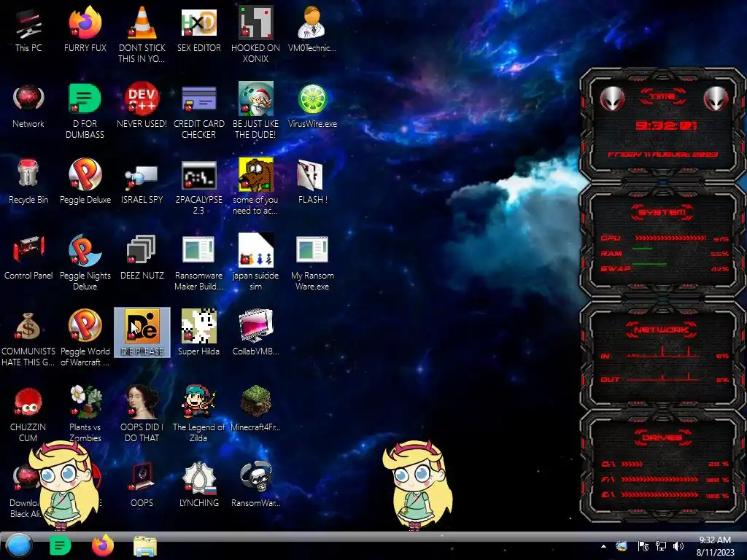
Task: Open the Action Center flag icon
Action: (x=643, y=546)
